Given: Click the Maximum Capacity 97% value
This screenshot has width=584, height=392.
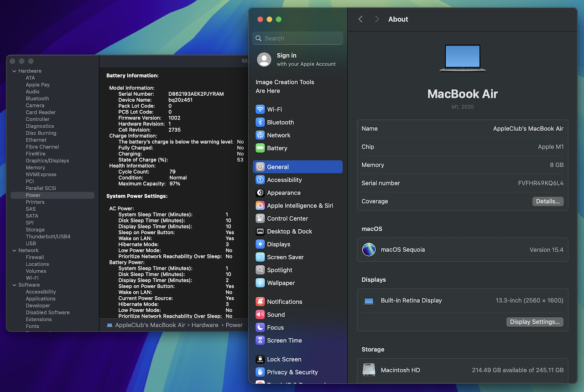Looking at the screenshot, I should coord(175,184).
